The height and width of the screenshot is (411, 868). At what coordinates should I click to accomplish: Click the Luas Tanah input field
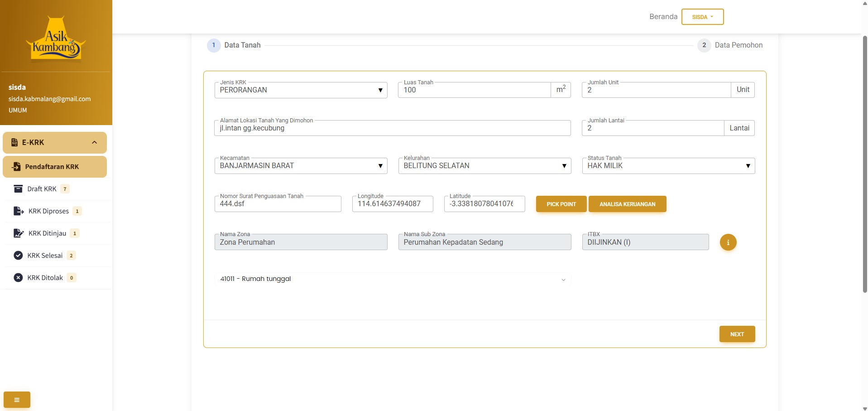pos(474,90)
